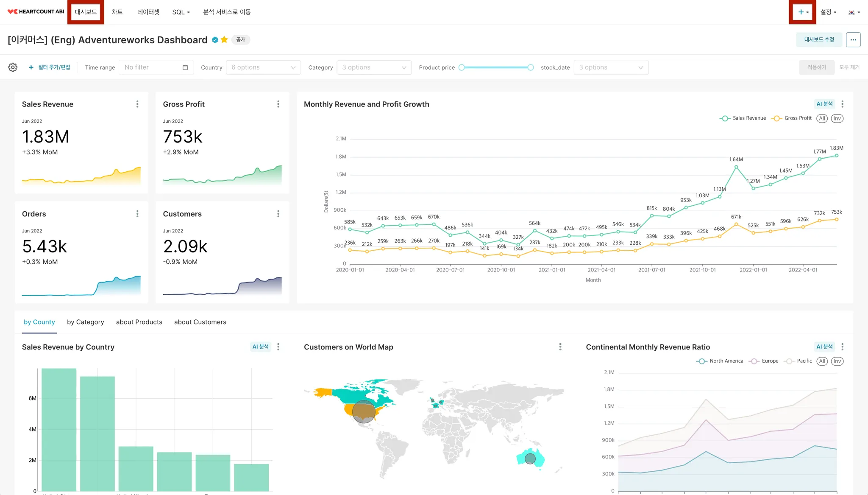
Task: Open Customers on World Map options menu
Action: pyautogui.click(x=560, y=347)
